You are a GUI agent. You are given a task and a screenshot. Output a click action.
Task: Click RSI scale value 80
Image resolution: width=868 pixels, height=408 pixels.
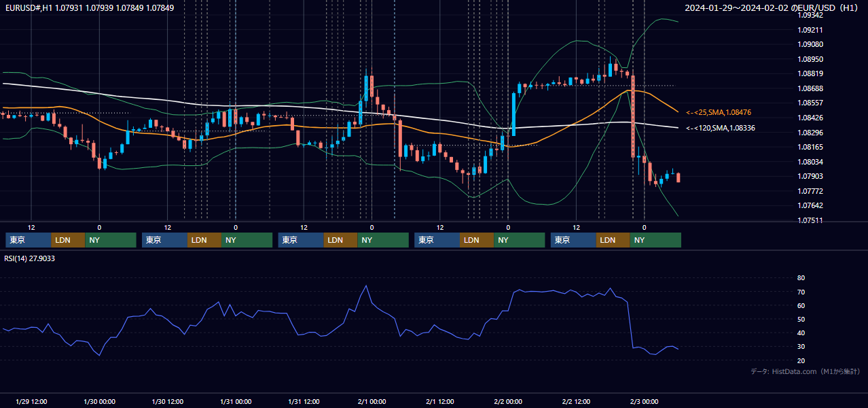tap(801, 278)
